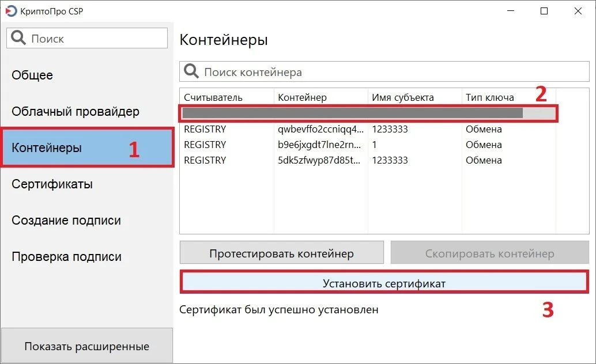Click the КриптоПро CSP logo icon
This screenshot has height=364, width=596.
tap(11, 11)
